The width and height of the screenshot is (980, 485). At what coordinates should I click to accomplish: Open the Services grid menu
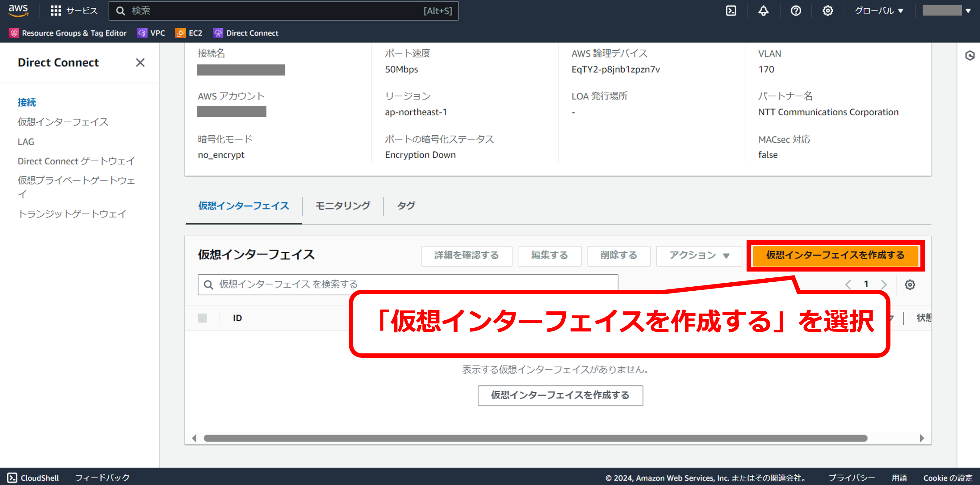(x=56, y=11)
